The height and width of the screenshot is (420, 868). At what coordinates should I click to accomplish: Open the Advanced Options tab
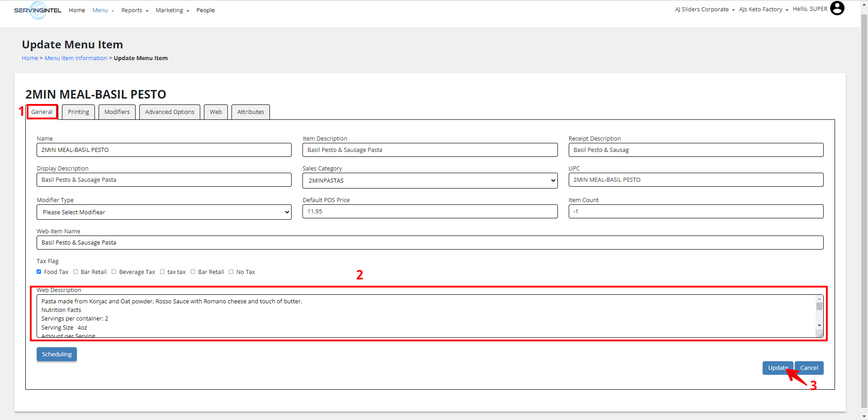[x=170, y=112]
